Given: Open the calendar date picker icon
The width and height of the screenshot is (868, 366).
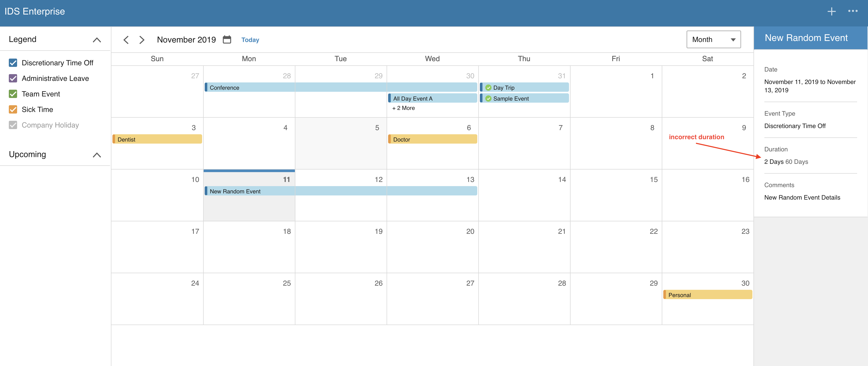Looking at the screenshot, I should 227,39.
